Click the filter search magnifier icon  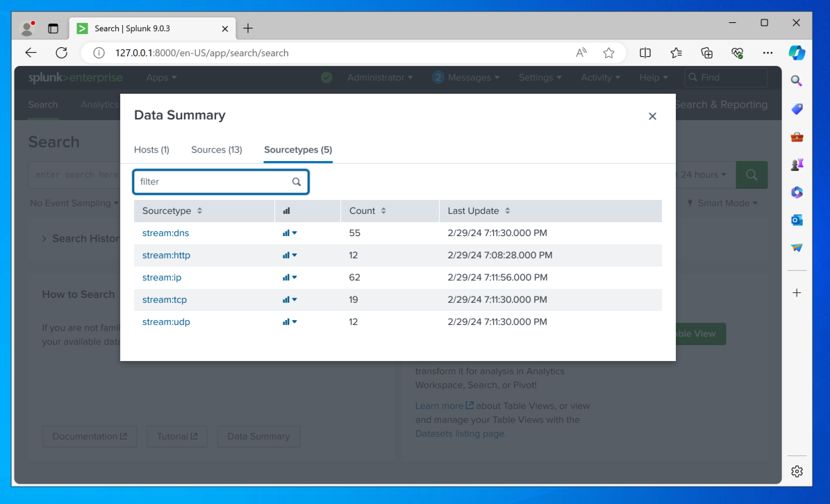tap(297, 182)
